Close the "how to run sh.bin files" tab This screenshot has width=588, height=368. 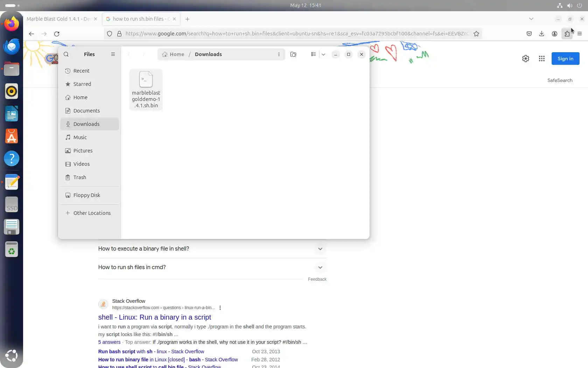coord(174,19)
